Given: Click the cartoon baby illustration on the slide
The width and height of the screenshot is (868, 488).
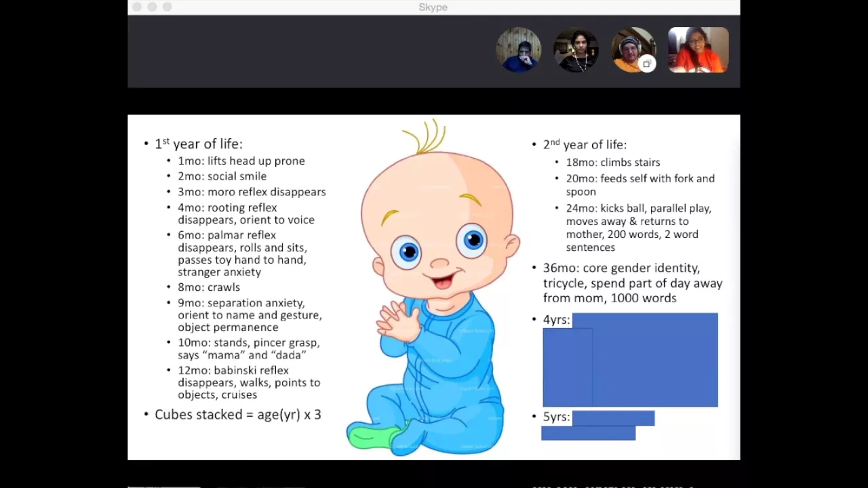Looking at the screenshot, I should [433, 288].
